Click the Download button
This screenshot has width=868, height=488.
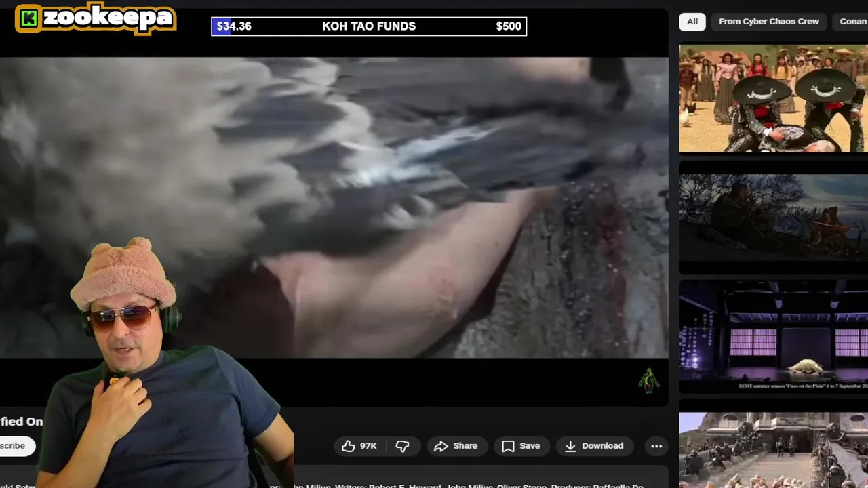coord(594,445)
